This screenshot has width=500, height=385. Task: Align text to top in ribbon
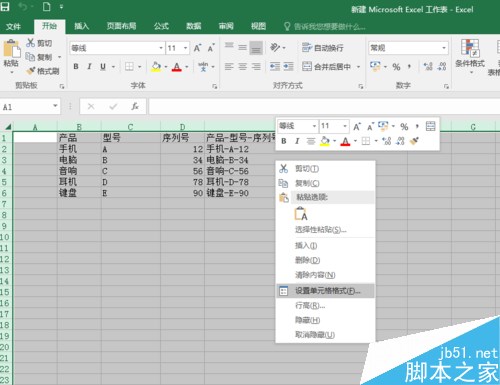coord(229,46)
